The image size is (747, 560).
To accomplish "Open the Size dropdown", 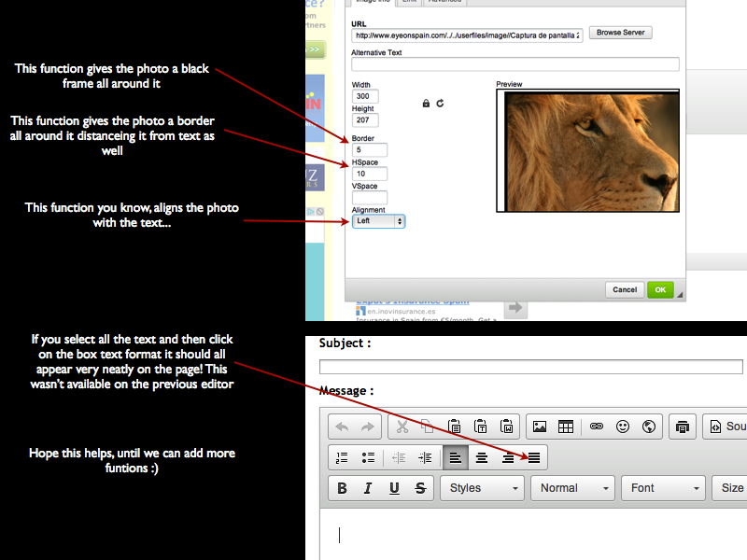I will point(729,488).
